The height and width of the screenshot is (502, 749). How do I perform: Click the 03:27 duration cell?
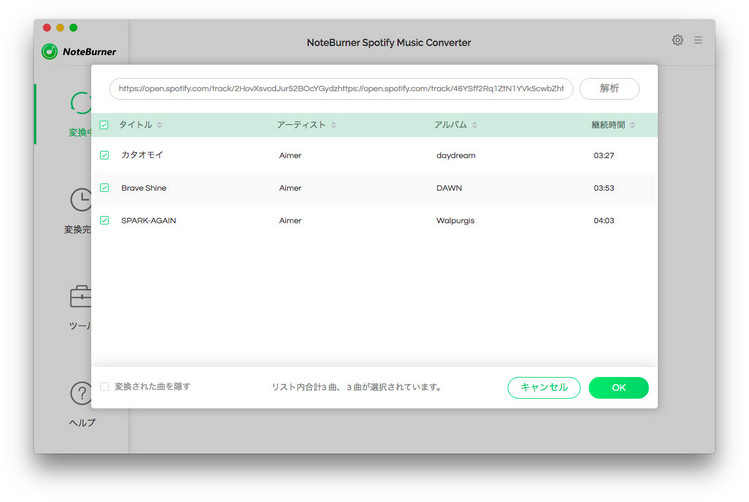(x=604, y=155)
